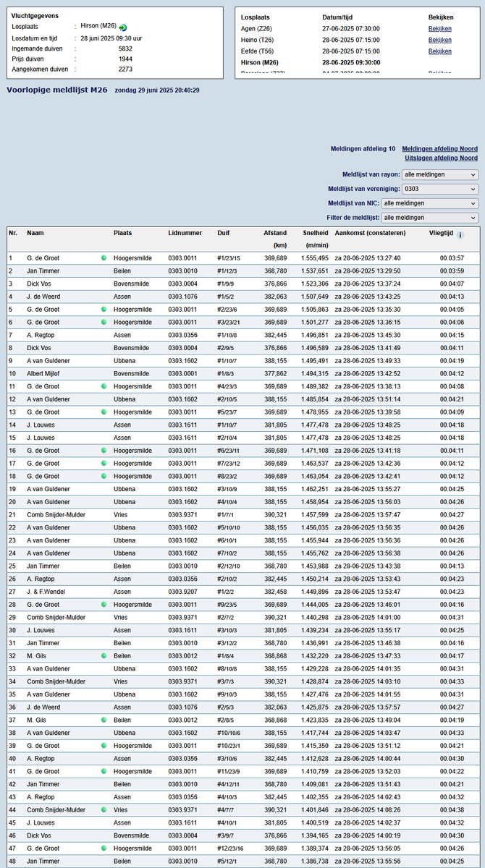This screenshot has width=485, height=868.
Task: Click the Lidnummer column header
Action: [185, 233]
